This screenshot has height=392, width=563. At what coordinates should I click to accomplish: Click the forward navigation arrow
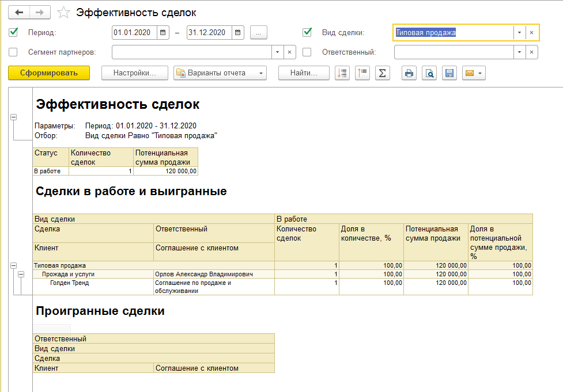point(40,12)
